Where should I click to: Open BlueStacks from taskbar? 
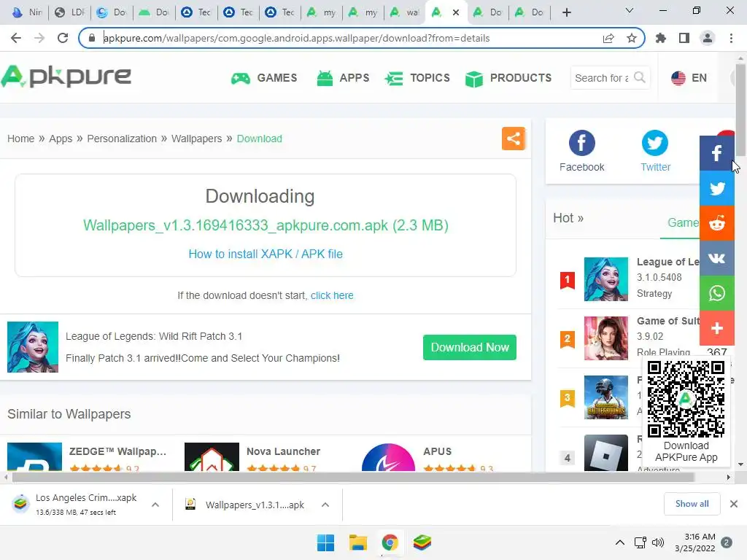[422, 542]
